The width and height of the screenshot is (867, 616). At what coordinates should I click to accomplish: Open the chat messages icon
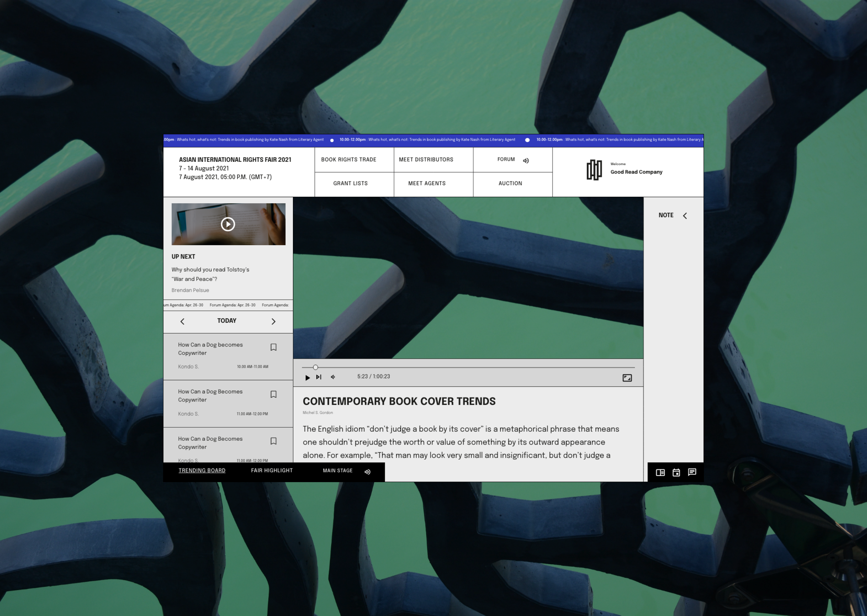(x=692, y=472)
